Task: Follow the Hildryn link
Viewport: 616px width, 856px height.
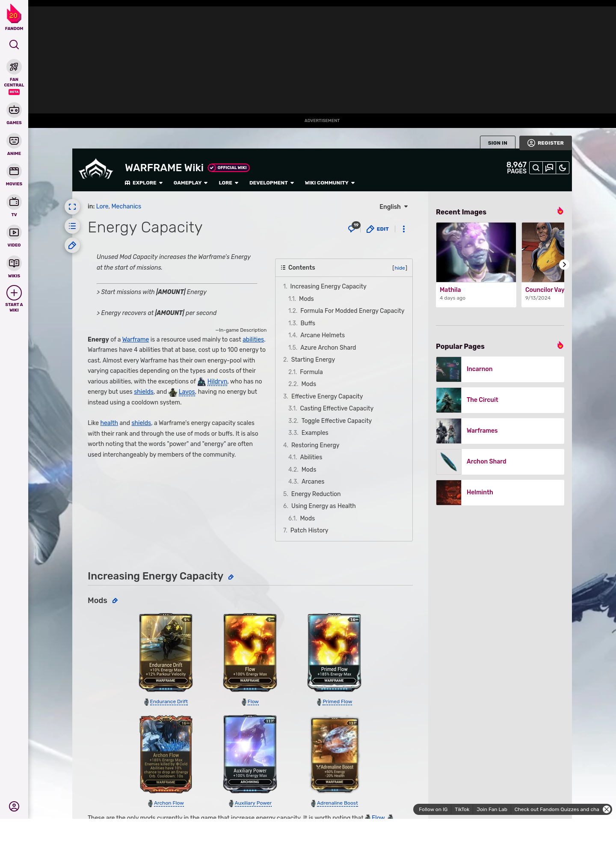Action: (217, 381)
